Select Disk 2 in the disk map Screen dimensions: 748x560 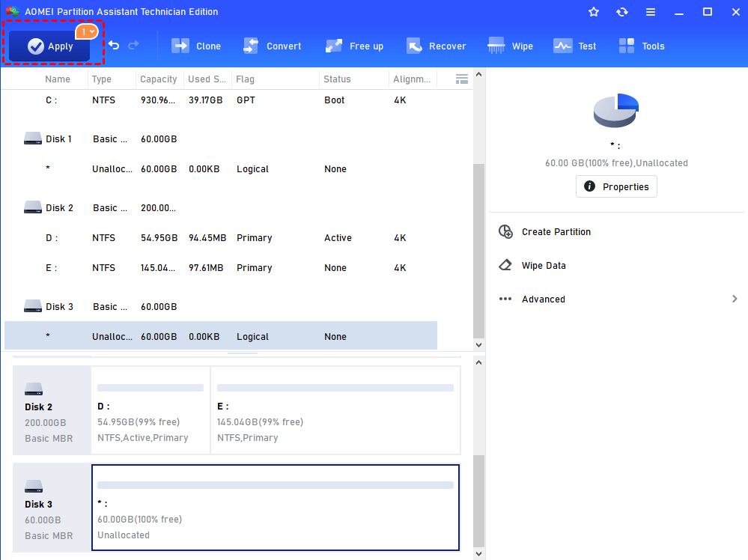(x=52, y=410)
